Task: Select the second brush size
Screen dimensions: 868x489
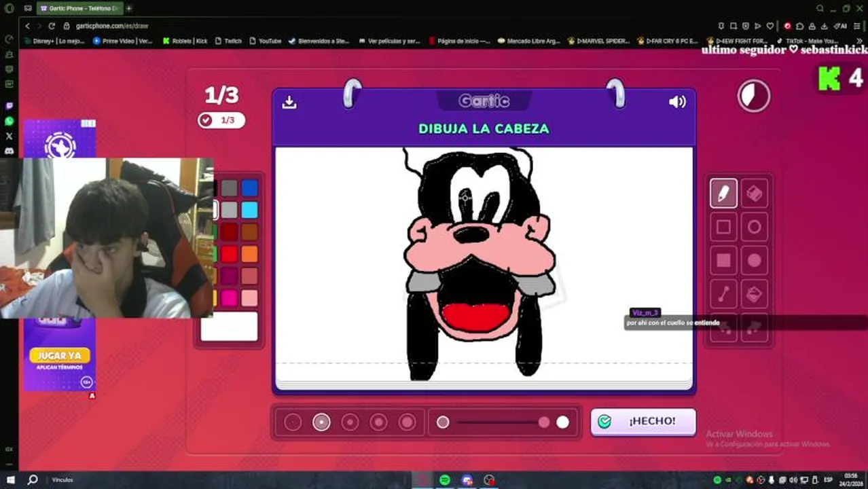Action: (321, 422)
